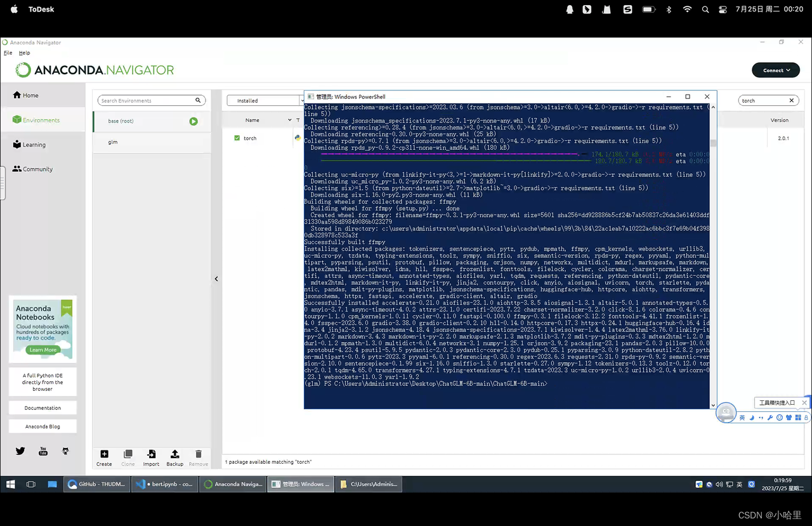The width and height of the screenshot is (812, 526).
Task: Open Anaconda's Twitter page
Action: point(20,451)
